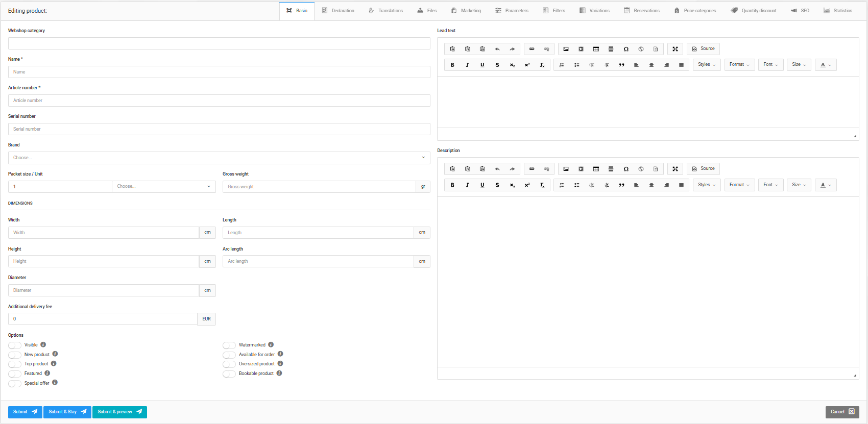Image resolution: width=868 pixels, height=424 pixels.
Task: Open text color picker in Description editor
Action: [825, 185]
